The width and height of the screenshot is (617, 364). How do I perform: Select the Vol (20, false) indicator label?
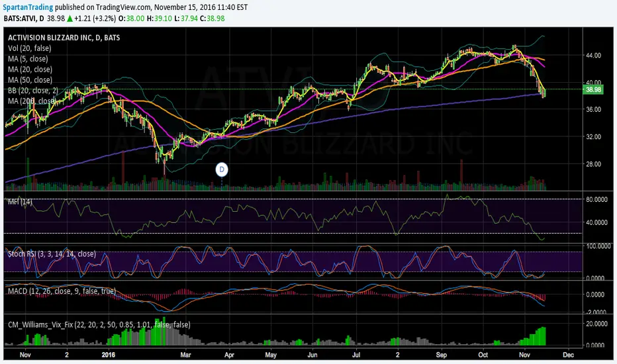(30, 48)
